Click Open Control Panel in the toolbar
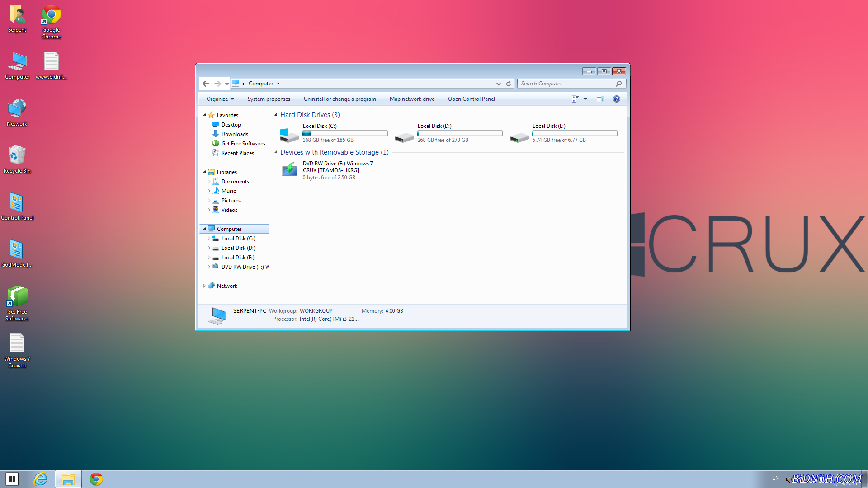Screen dimensions: 868x488 [x=472, y=99]
